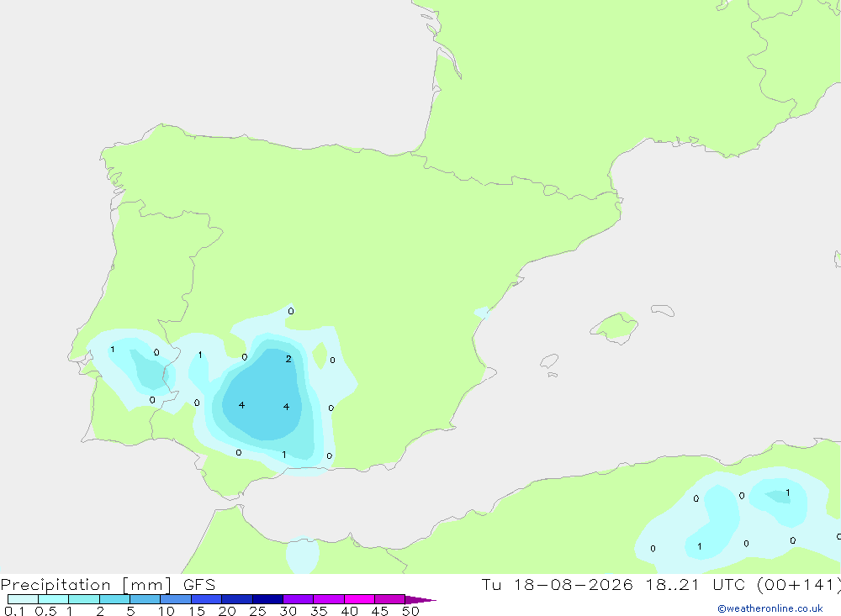
Task: Pick the 15–20 mm legend swatch
Action: tap(207, 599)
